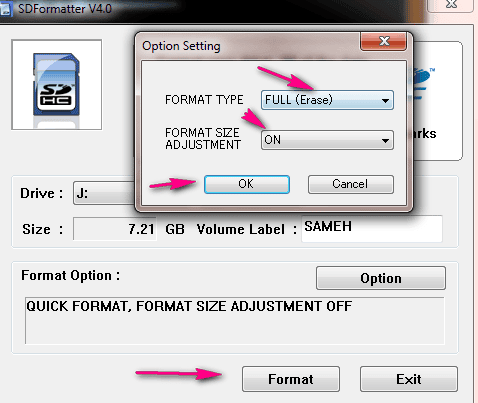The width and height of the screenshot is (478, 403).
Task: Click the SD logo behind the dialog
Action: [x=423, y=84]
